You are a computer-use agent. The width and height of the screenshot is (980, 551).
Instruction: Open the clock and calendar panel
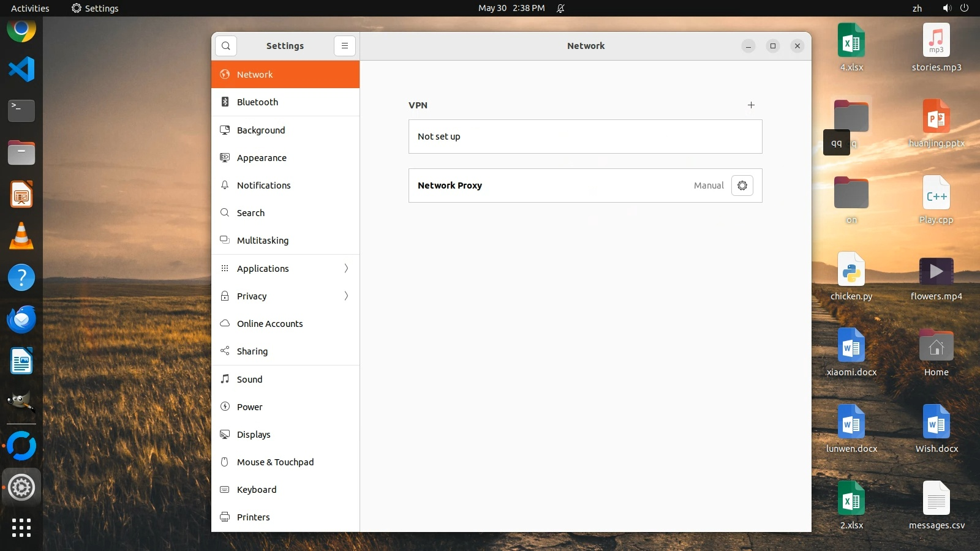tap(511, 8)
